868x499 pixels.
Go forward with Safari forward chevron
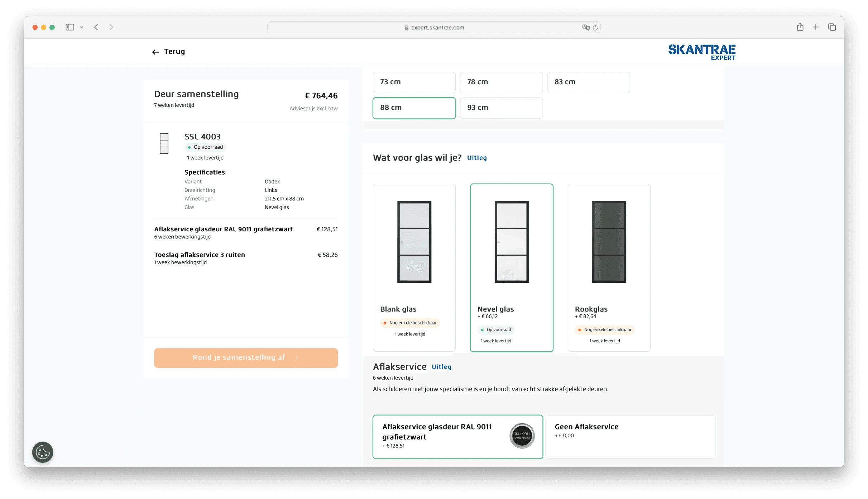pos(111,27)
